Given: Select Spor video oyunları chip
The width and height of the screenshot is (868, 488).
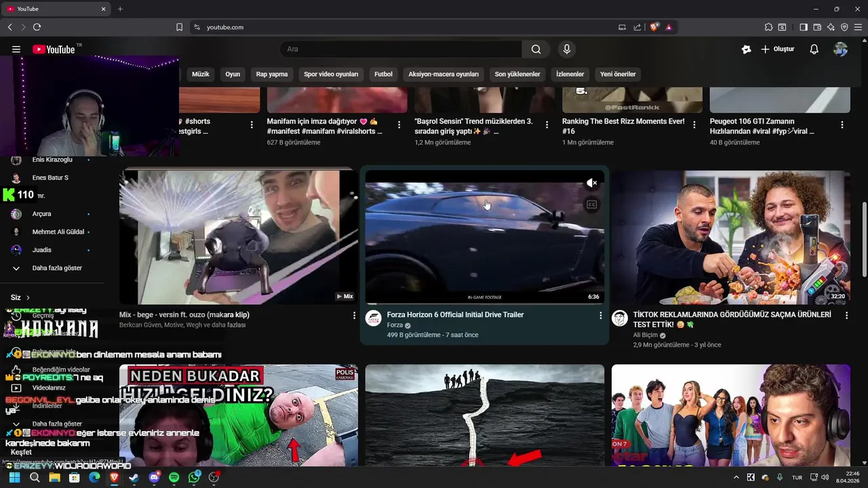Looking at the screenshot, I should [331, 75].
